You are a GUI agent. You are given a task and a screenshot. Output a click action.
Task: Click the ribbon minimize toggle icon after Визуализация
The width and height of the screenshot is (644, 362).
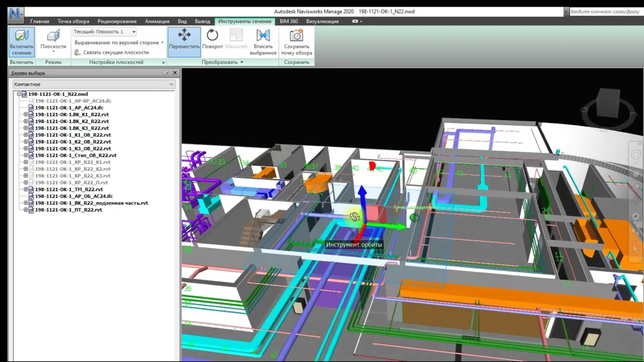click(355, 22)
